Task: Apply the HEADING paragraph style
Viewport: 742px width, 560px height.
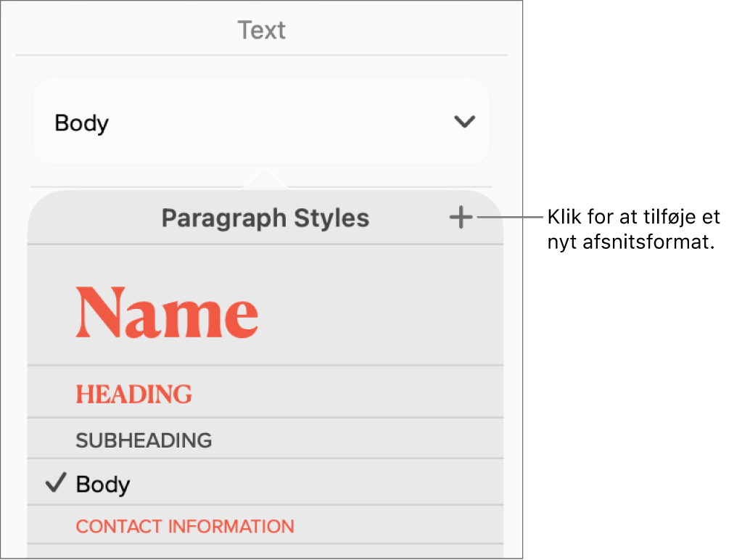Action: tap(265, 392)
